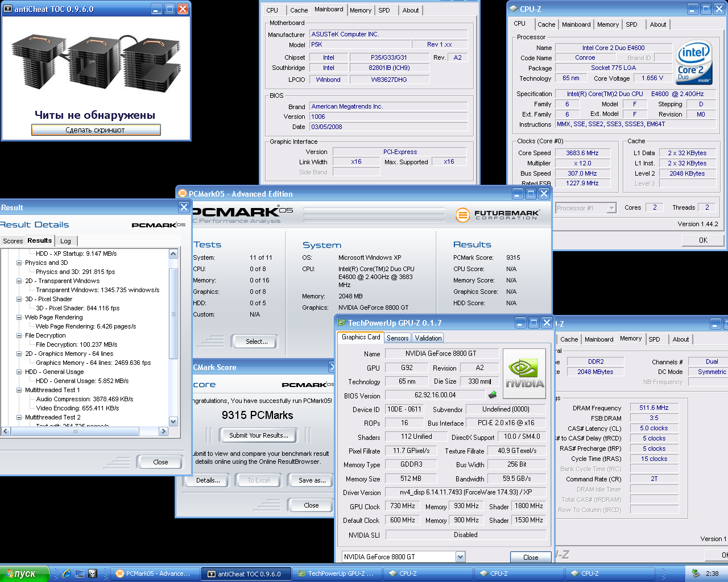Click the PCMark05 title bar orange icon
Image resolution: width=728 pixels, height=582 pixels.
pyautogui.click(x=183, y=194)
